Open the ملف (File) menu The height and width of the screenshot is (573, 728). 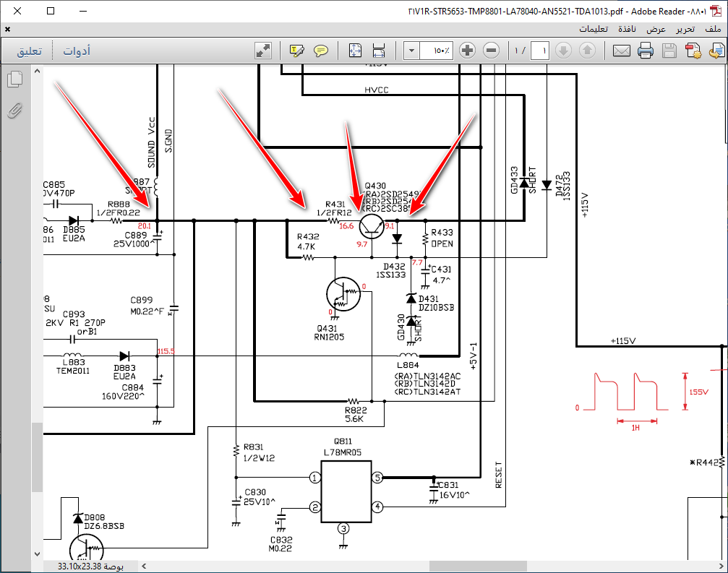click(713, 29)
